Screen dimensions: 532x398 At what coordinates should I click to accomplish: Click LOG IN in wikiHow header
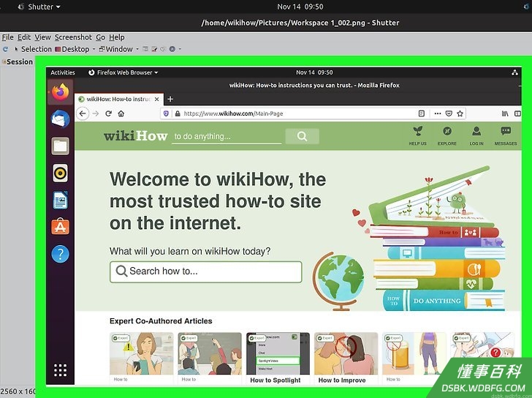click(x=476, y=136)
